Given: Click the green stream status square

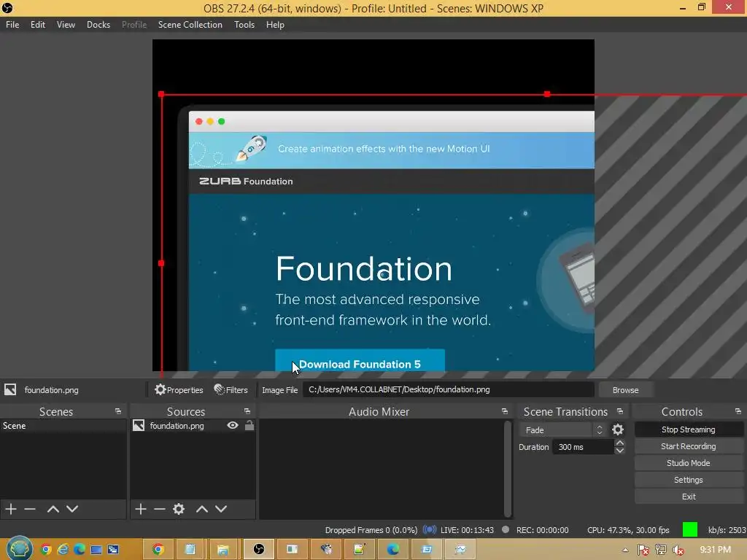Looking at the screenshot, I should (690, 529).
